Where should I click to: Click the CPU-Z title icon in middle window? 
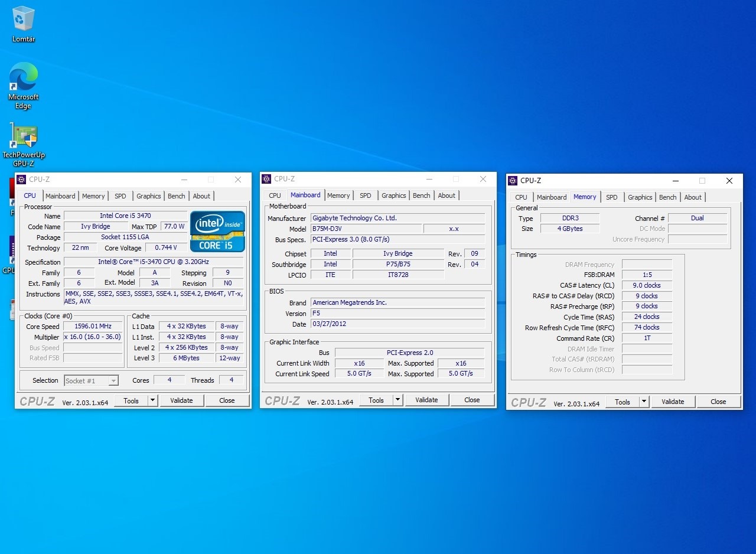click(x=266, y=179)
